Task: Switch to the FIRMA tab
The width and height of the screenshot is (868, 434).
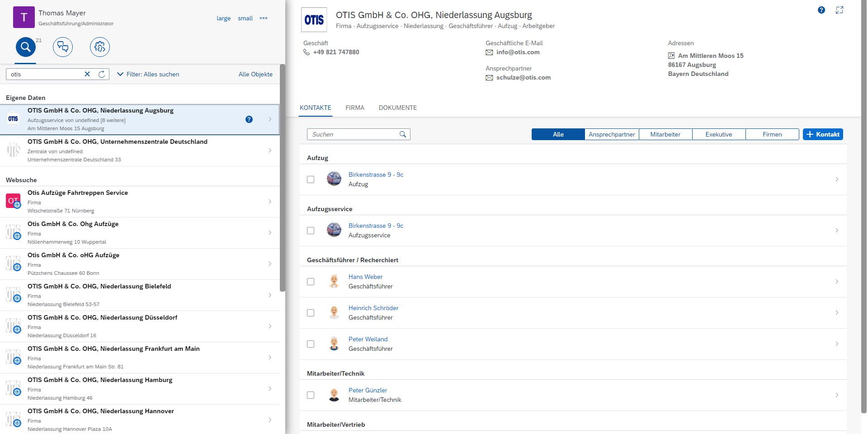Action: pos(355,108)
